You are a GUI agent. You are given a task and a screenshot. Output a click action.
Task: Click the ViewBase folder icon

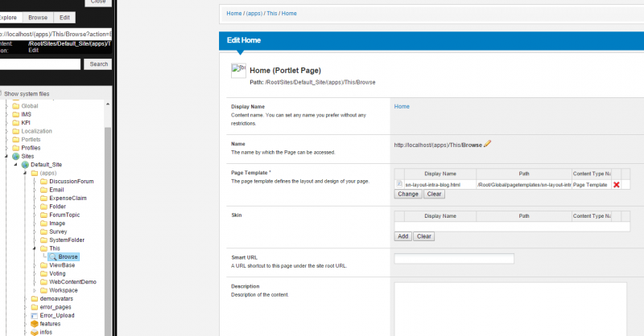(44, 265)
